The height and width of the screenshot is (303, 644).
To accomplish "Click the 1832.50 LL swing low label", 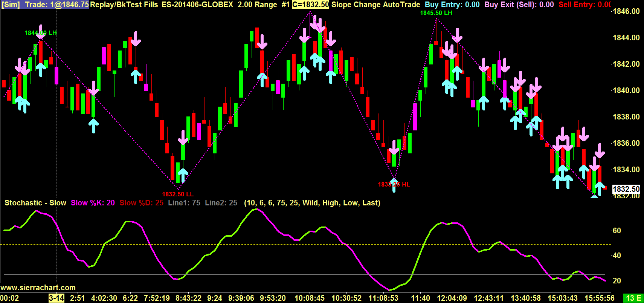I will point(178,194).
